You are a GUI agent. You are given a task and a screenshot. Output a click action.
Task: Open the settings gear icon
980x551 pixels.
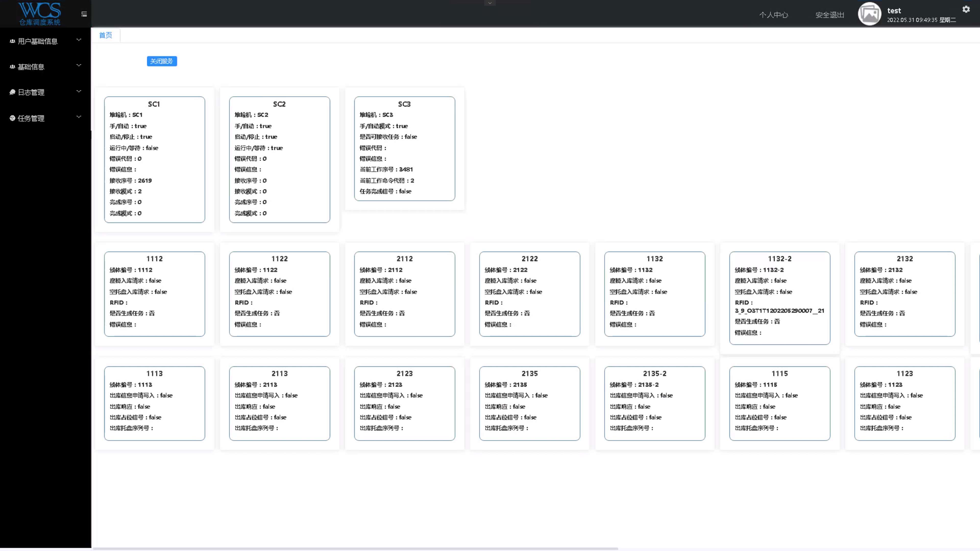tap(966, 9)
